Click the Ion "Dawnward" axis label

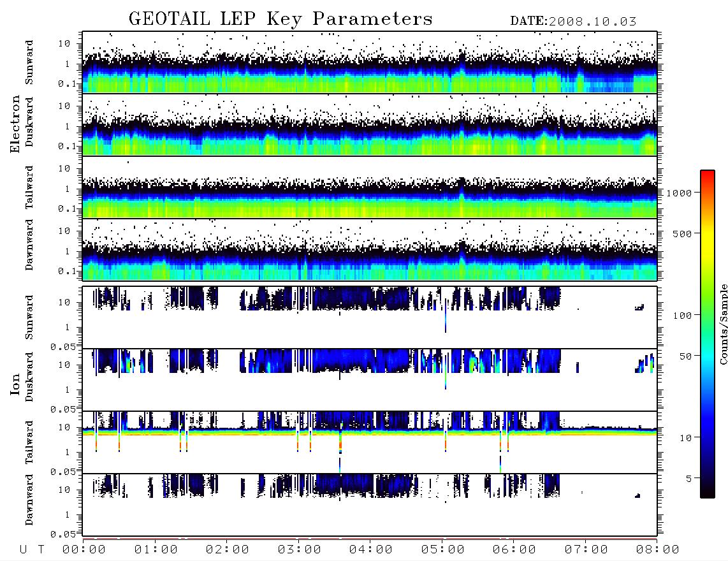[29, 500]
